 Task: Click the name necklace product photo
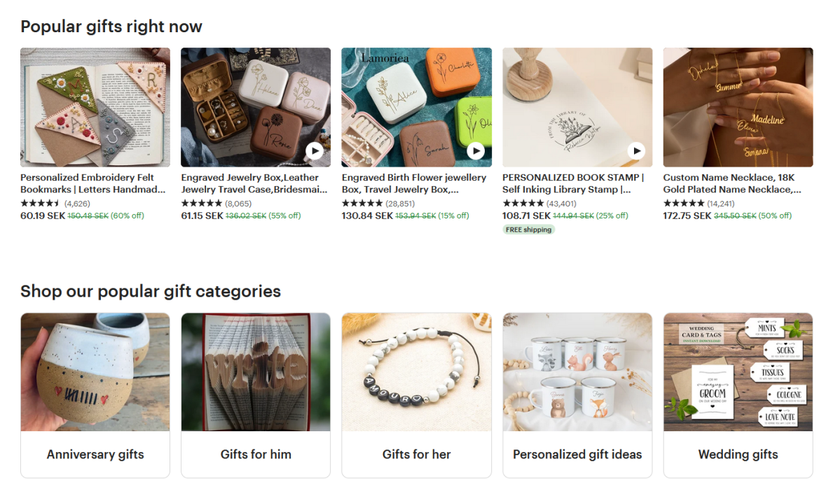tap(737, 106)
